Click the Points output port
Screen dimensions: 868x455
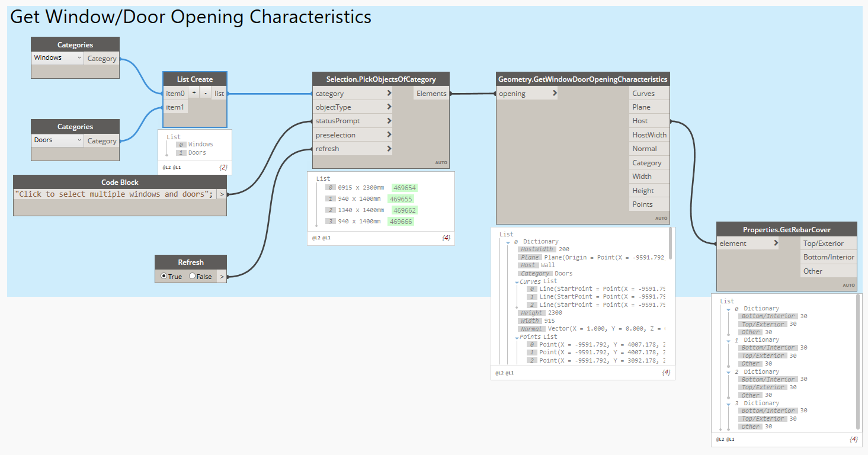pyautogui.click(x=649, y=204)
